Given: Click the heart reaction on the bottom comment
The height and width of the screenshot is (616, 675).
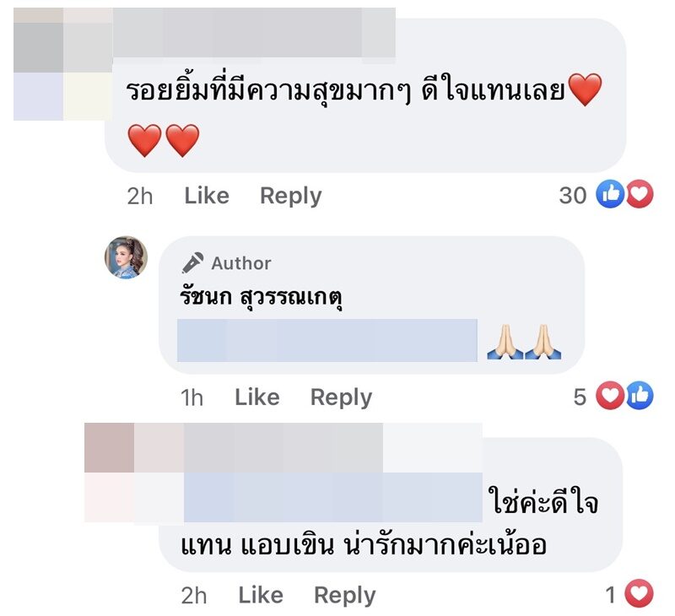Looking at the screenshot, I should tap(640, 595).
